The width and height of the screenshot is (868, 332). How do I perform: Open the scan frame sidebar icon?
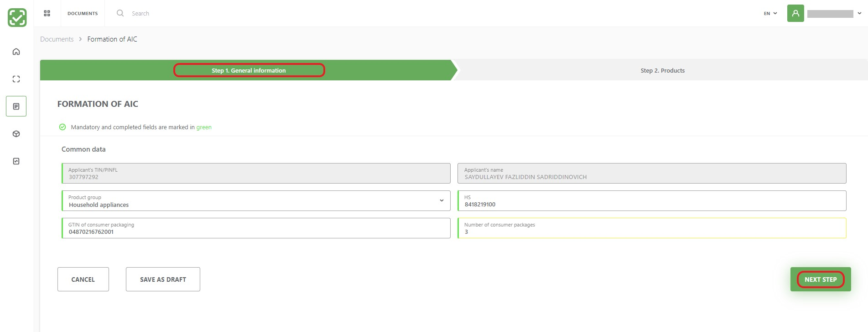click(16, 79)
